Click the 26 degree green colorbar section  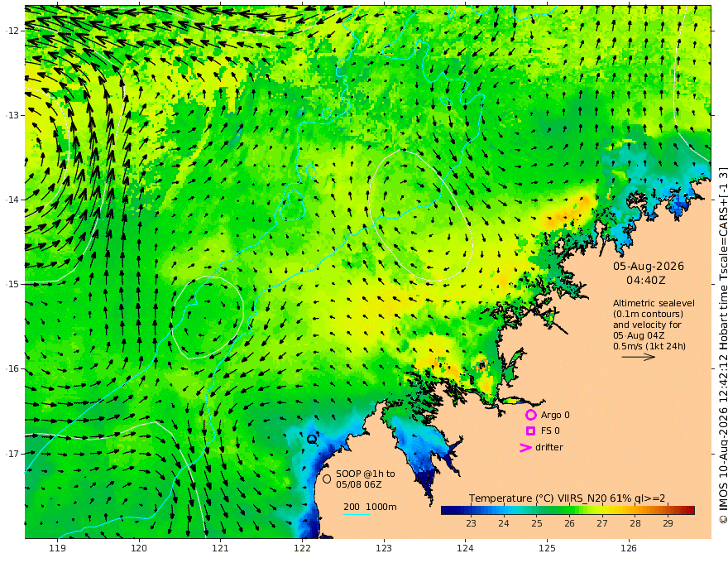[570, 511]
